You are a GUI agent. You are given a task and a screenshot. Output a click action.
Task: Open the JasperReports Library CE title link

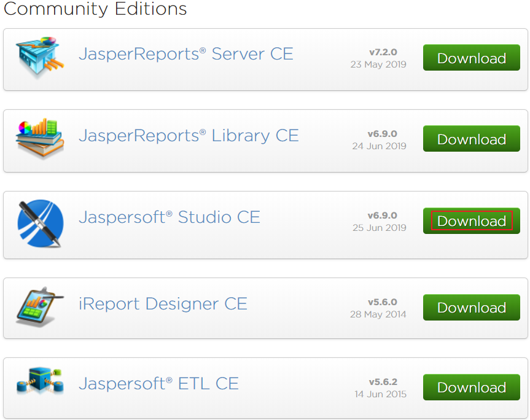189,136
